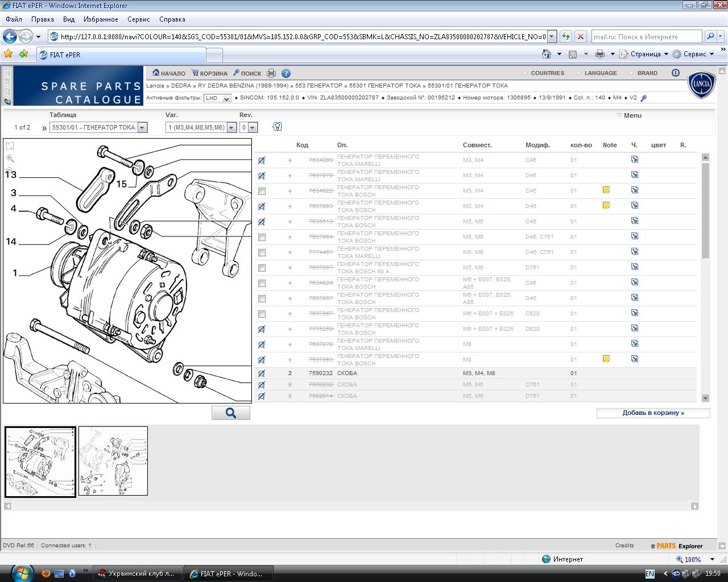Image resolution: width=728 pixels, height=582 pixels.
Task: Select second drawing thumbnail
Action: point(113,461)
